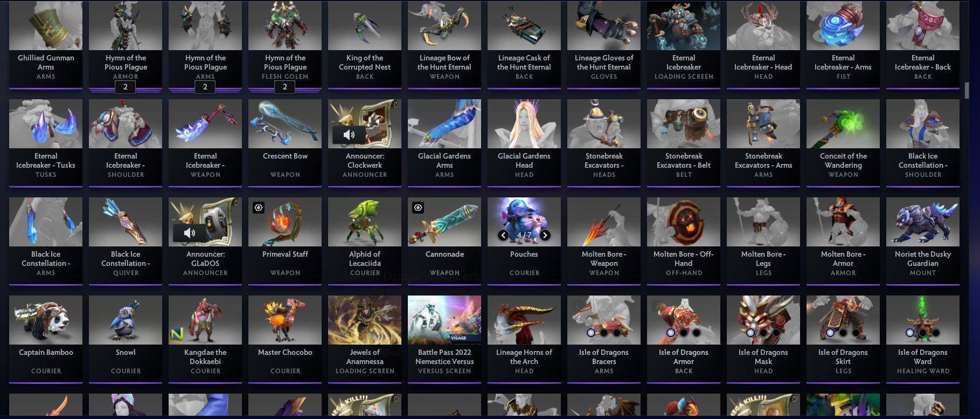Select first style dot on Isle of Dragons Ward
Viewport: 980px width, 419px height.
click(910, 333)
